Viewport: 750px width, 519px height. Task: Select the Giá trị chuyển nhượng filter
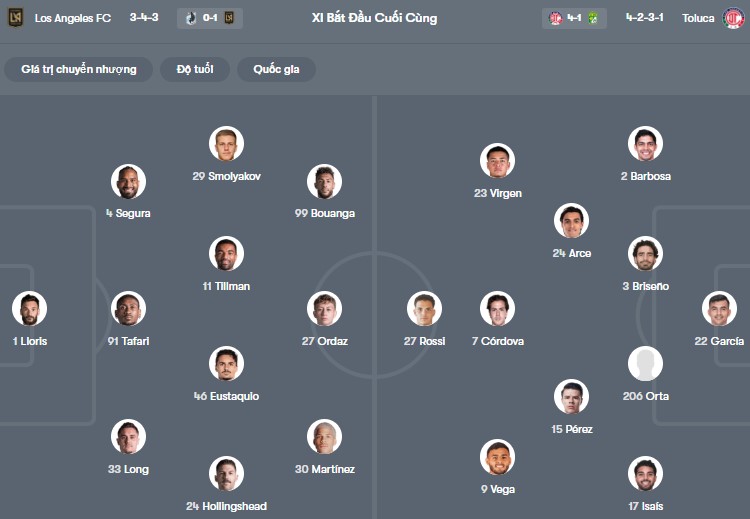(x=78, y=69)
